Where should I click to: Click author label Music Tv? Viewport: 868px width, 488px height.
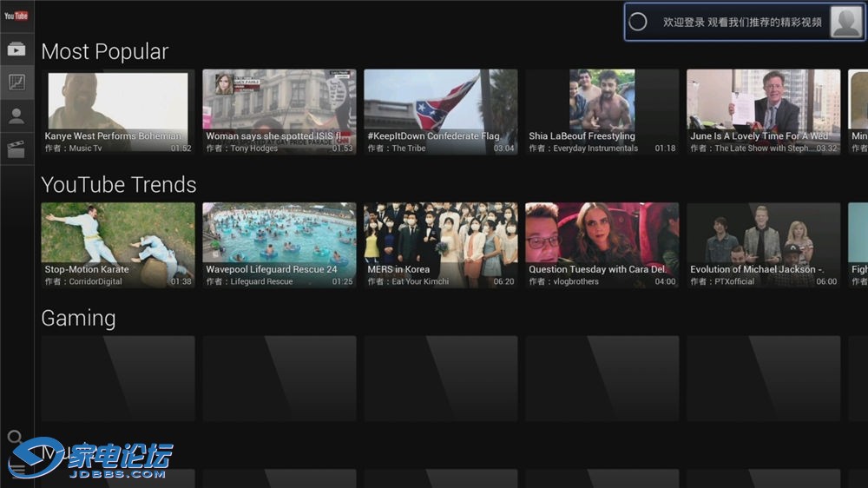point(85,148)
